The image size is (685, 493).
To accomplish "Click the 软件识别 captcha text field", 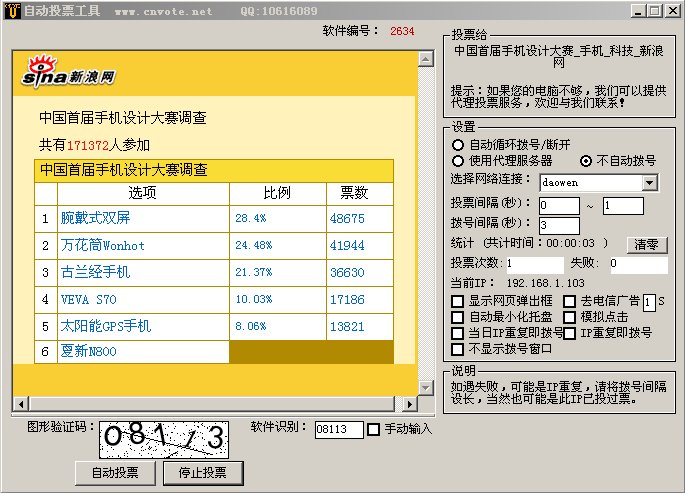I will 337,429.
